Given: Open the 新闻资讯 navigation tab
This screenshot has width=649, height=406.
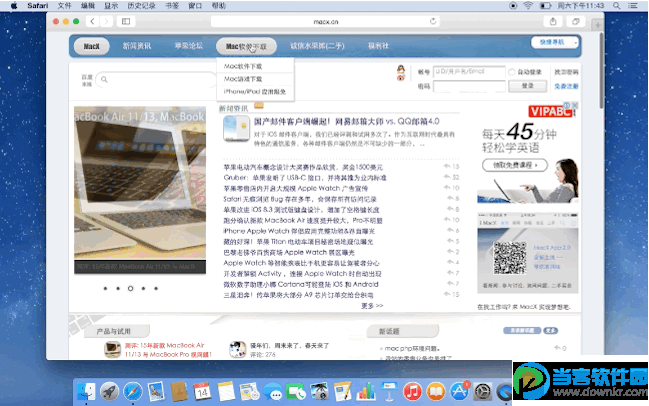Looking at the screenshot, I should [x=137, y=46].
